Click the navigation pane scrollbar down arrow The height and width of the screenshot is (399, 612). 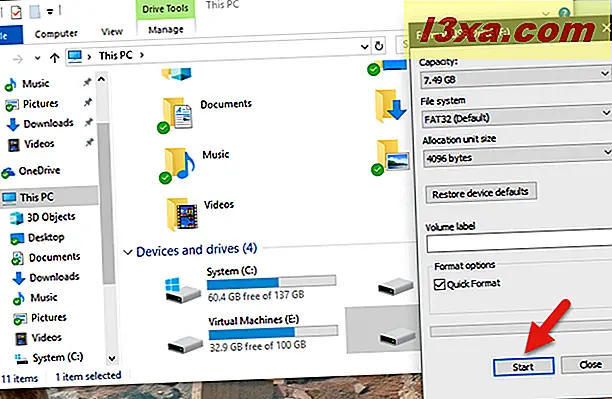pyautogui.click(x=112, y=358)
